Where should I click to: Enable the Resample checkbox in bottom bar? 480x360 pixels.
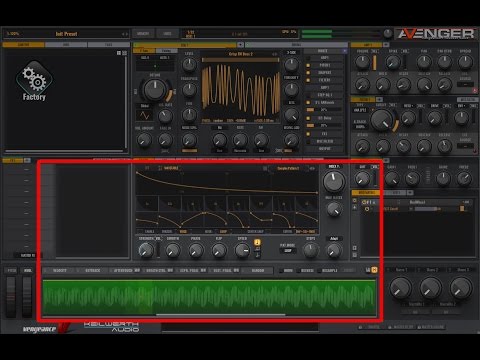(x=319, y=270)
